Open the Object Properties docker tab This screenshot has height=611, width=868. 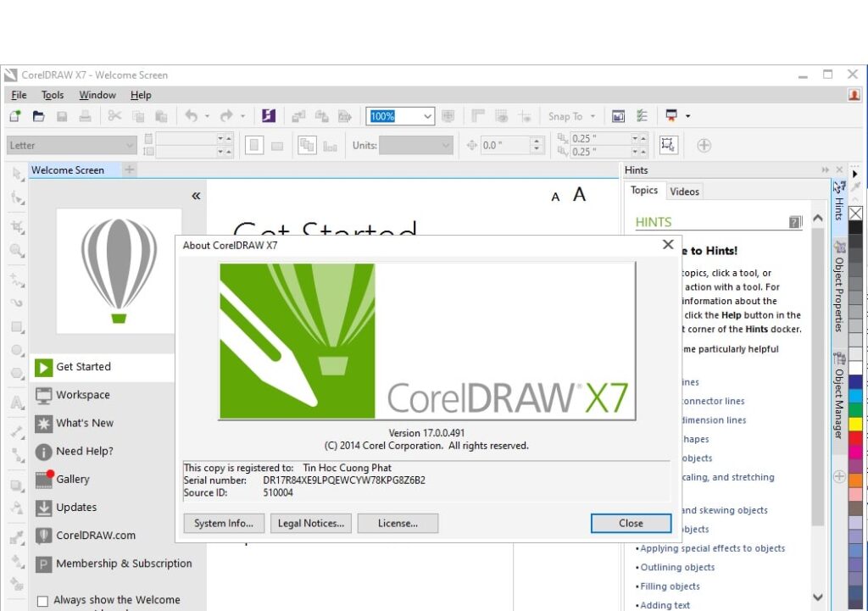coord(839,286)
